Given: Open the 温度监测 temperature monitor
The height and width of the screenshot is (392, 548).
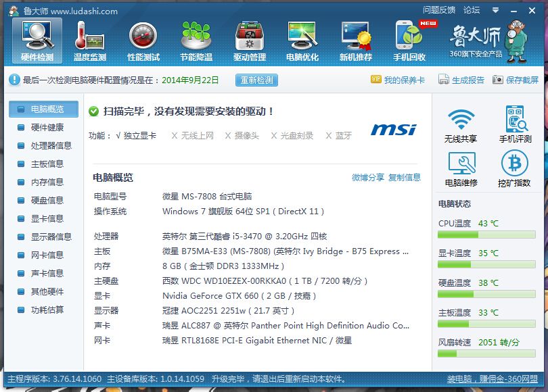Looking at the screenshot, I should point(90,41).
